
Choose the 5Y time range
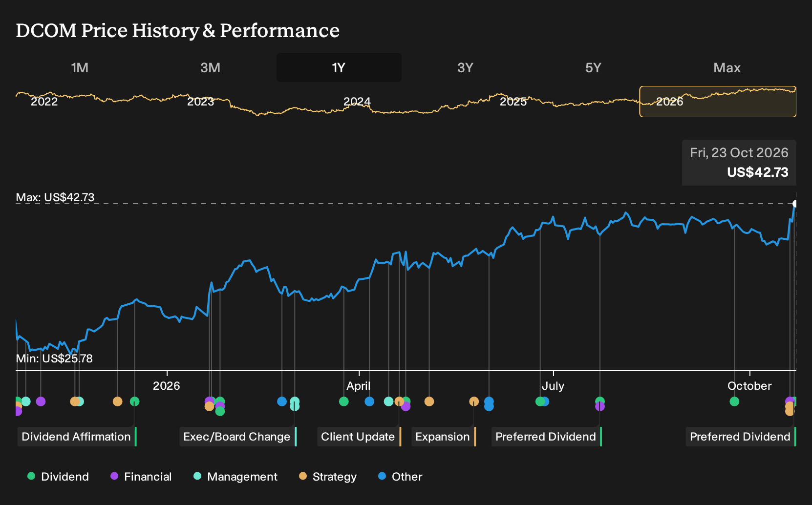click(593, 67)
